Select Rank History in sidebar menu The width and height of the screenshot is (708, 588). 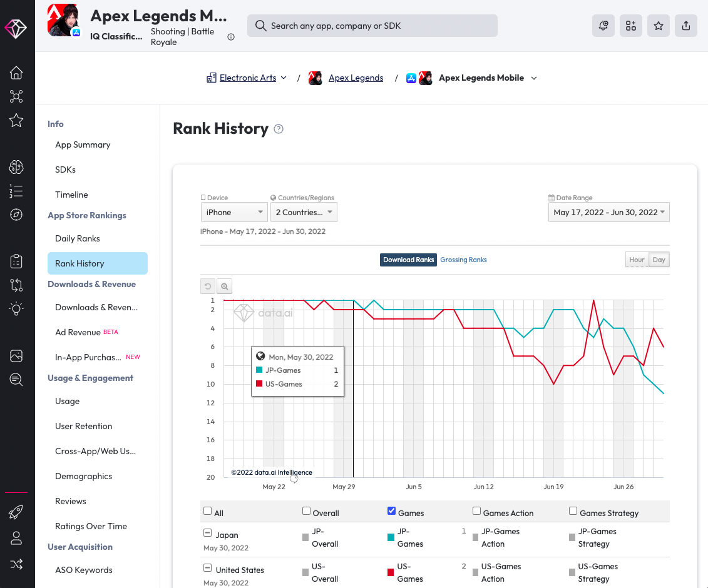coord(98,263)
